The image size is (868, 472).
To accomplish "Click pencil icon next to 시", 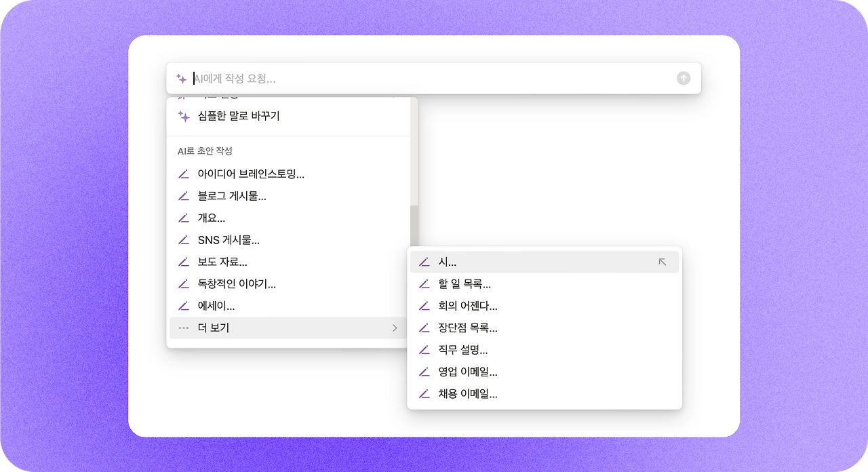I will (x=425, y=262).
